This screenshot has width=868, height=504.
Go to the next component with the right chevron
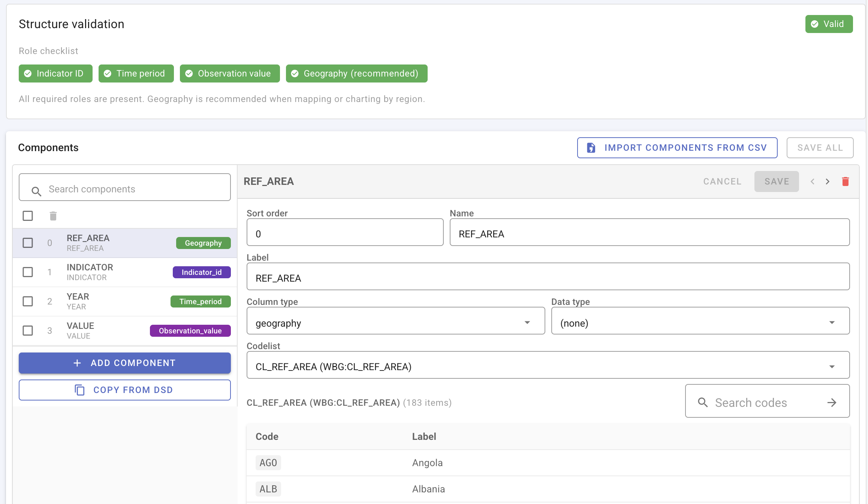click(828, 181)
